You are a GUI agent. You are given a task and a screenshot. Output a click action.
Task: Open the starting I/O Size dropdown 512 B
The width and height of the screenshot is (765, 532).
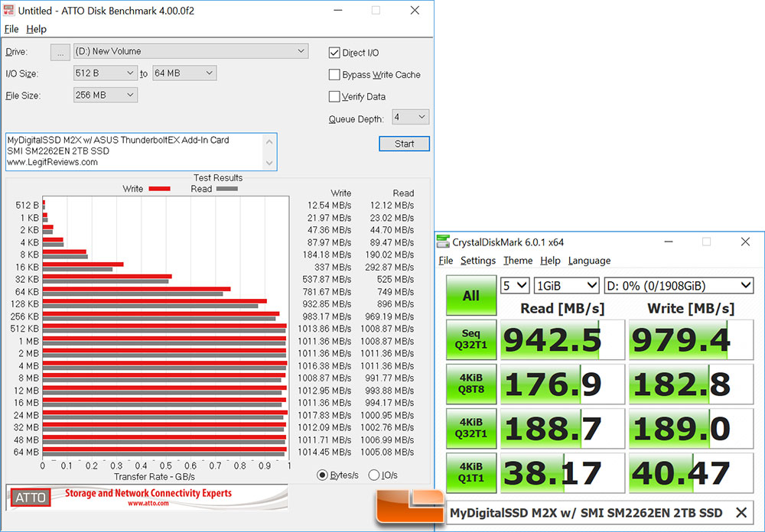tap(105, 73)
